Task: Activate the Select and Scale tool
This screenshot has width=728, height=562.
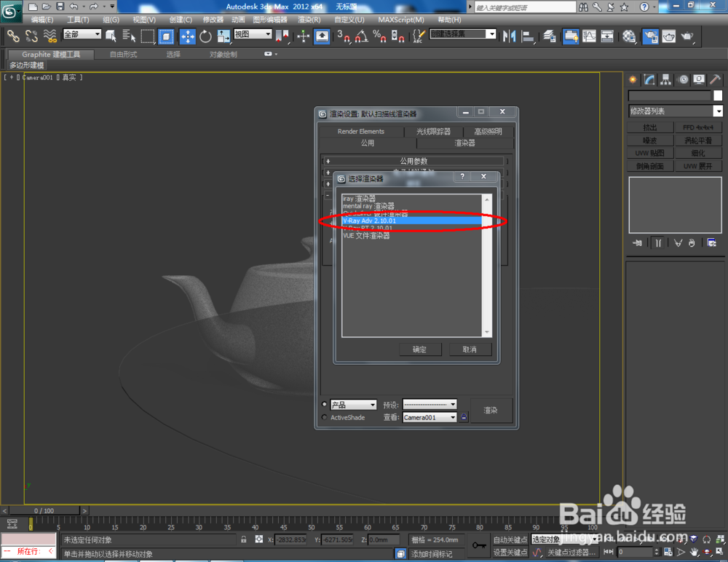Action: (x=223, y=36)
